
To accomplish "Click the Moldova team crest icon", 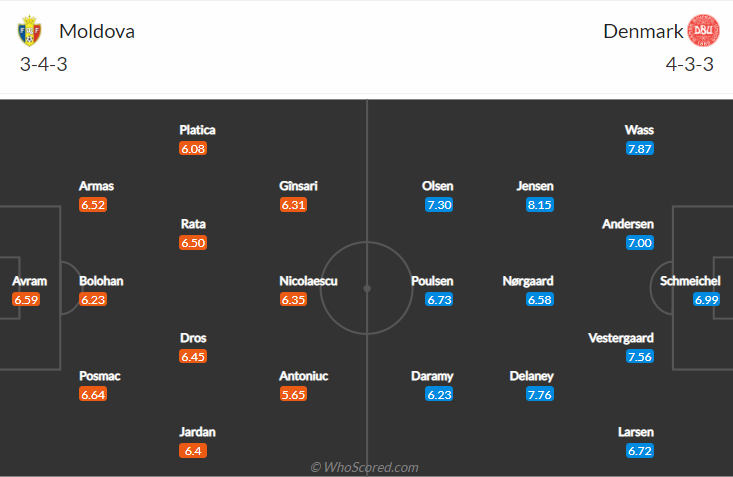I will click(x=29, y=31).
